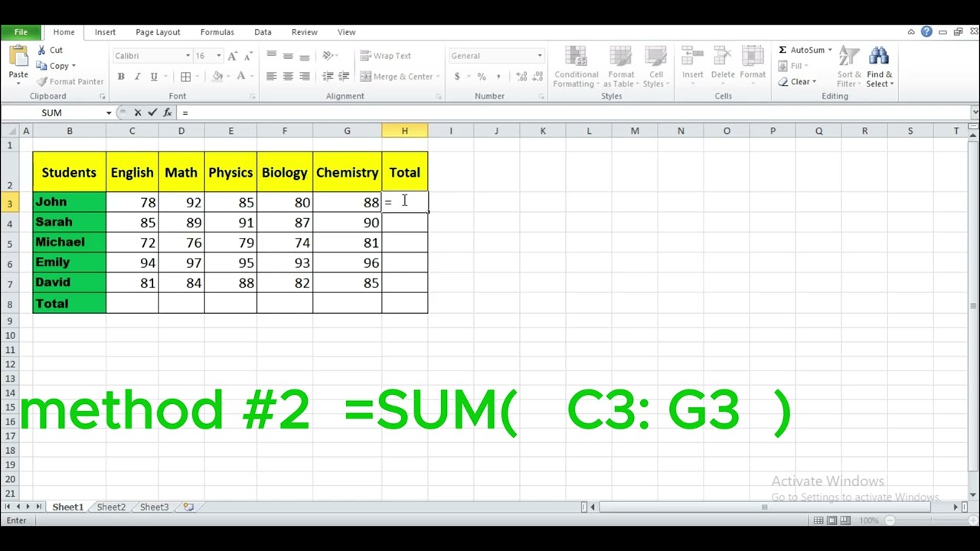Click the Borders grid icon
This screenshot has height=551, width=980.
click(185, 77)
